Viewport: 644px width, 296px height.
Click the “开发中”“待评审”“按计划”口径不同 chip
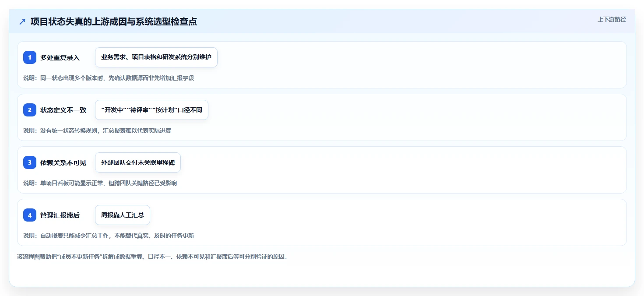[151, 110]
